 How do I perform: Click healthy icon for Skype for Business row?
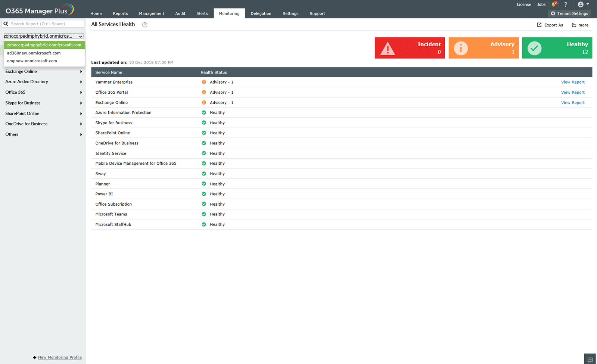[x=204, y=122]
